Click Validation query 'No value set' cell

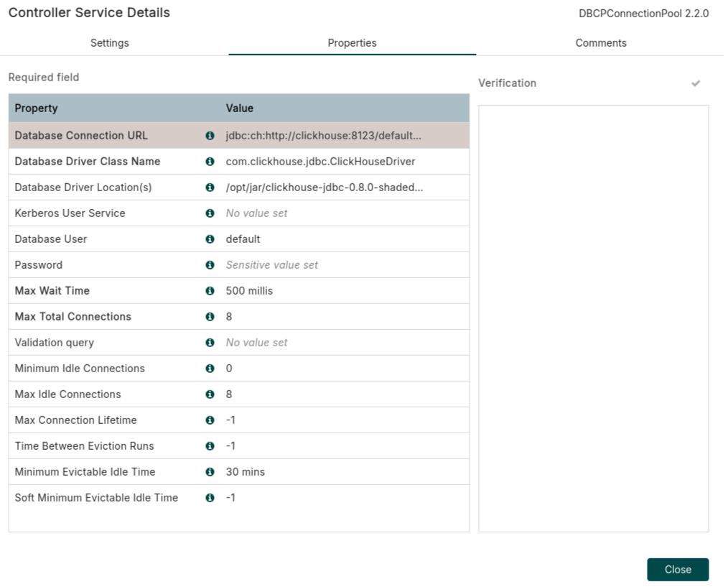point(256,343)
